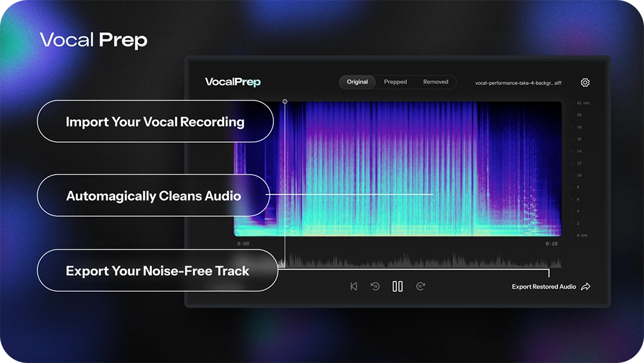644x363 pixels.
Task: Click the 0:00 time label
Action: pos(243,244)
